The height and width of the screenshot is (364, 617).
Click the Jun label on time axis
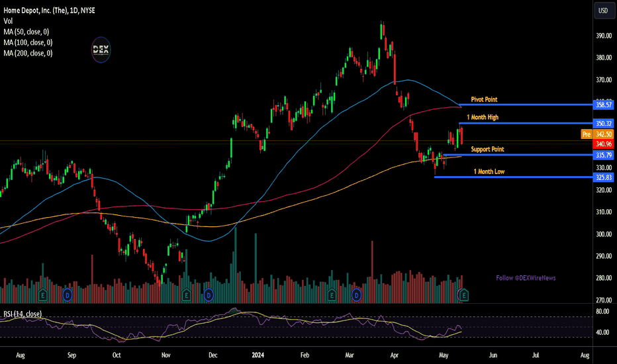click(x=493, y=355)
